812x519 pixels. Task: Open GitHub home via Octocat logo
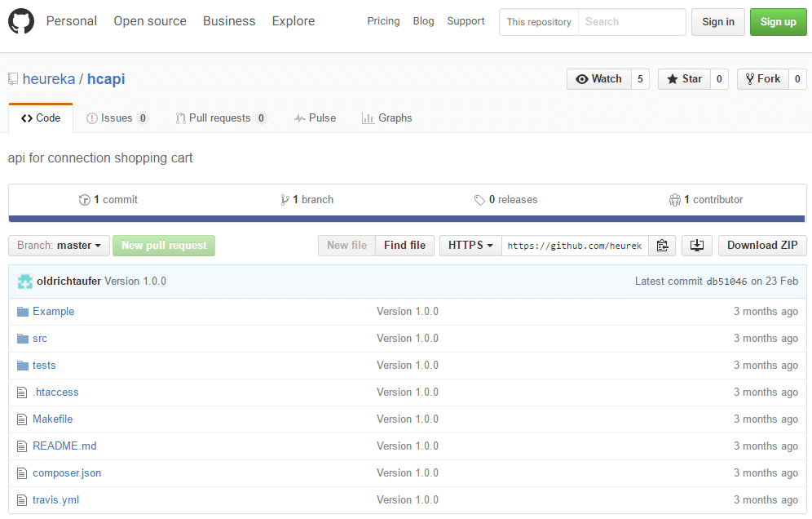click(21, 21)
